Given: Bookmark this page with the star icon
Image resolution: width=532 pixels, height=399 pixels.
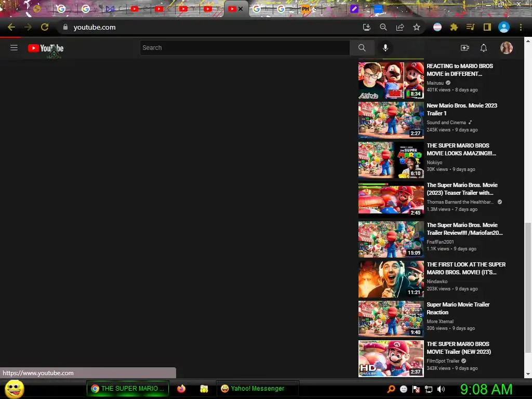Looking at the screenshot, I should tap(417, 27).
